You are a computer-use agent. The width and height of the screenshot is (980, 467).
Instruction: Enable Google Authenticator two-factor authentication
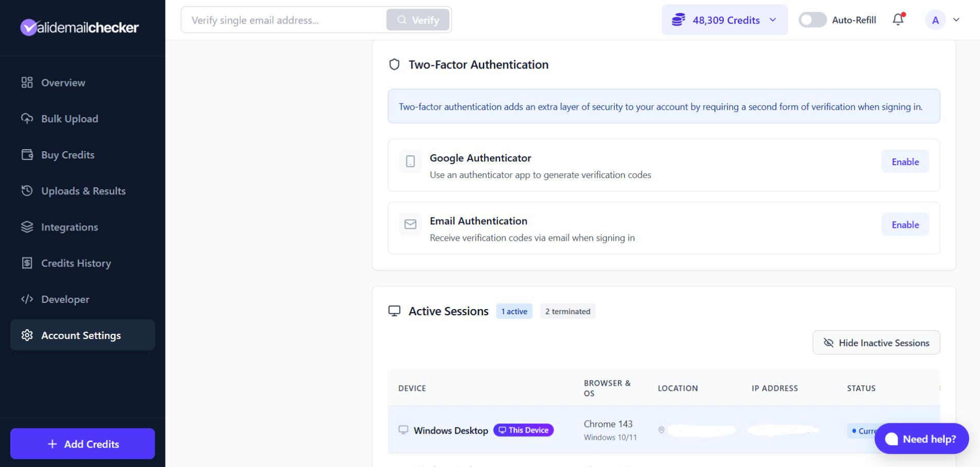point(905,161)
